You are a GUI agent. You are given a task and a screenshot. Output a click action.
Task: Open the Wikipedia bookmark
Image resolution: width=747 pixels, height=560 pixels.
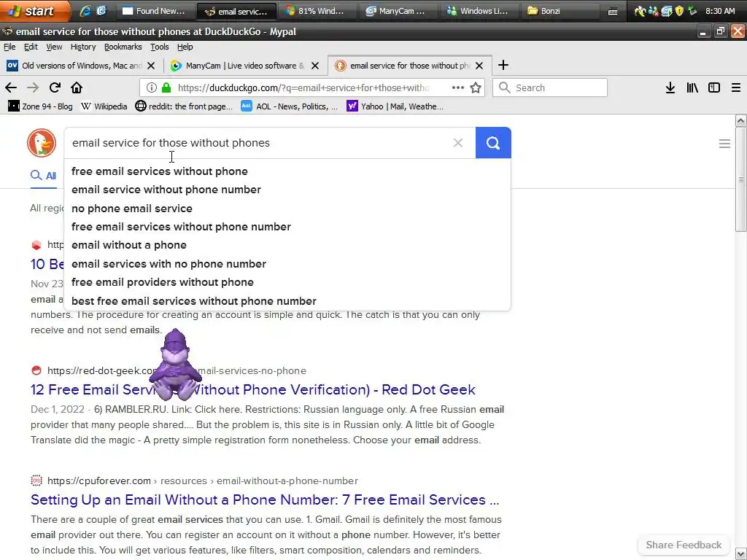coord(104,106)
